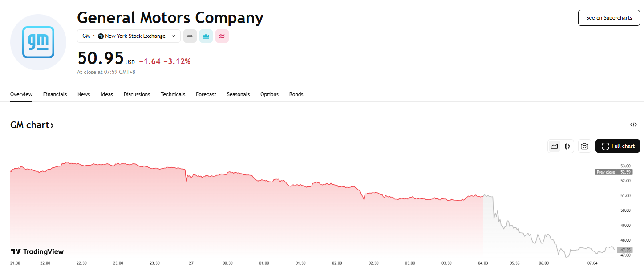This screenshot has height=275, width=644.
Task: Switch chart to candlestick style
Action: click(567, 146)
